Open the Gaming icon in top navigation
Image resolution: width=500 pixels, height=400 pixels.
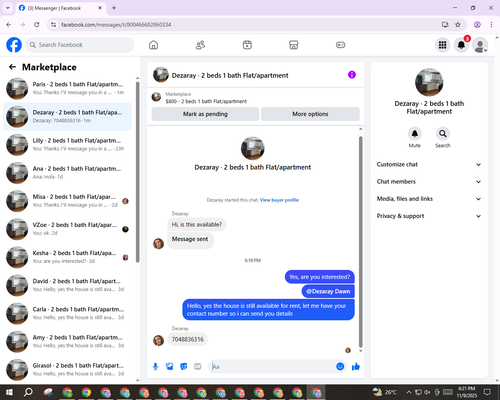click(x=340, y=45)
